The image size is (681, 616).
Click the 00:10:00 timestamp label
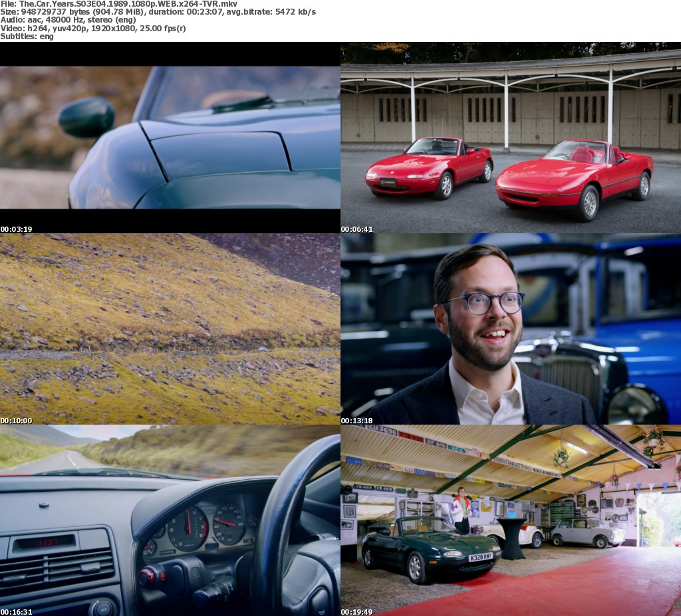click(x=16, y=421)
